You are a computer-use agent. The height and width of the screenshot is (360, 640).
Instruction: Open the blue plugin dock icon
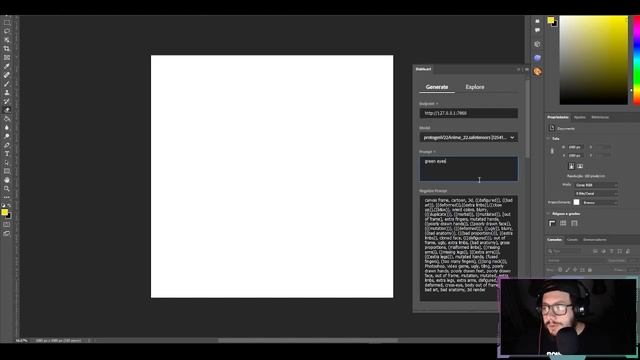tap(538, 58)
